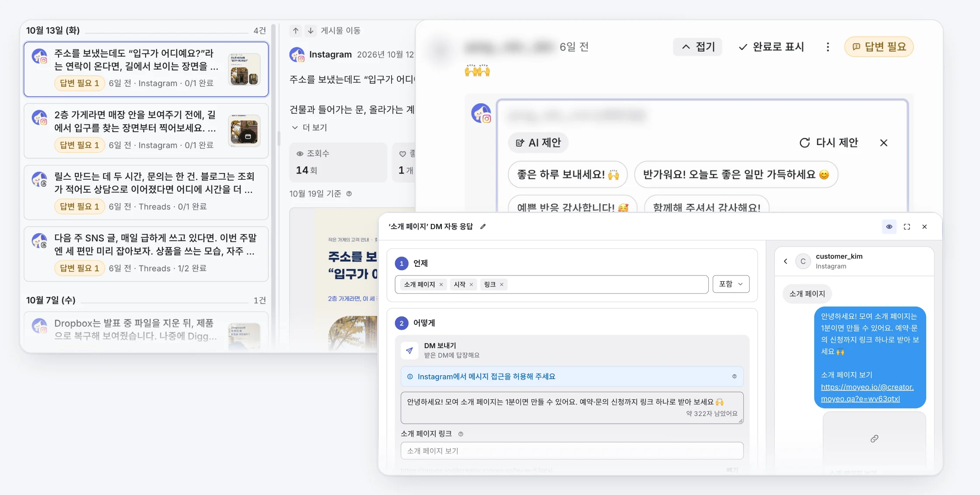The width and height of the screenshot is (980, 495).
Task: Click the '소개 페이지 보기' link label field
Action: pyautogui.click(x=572, y=451)
